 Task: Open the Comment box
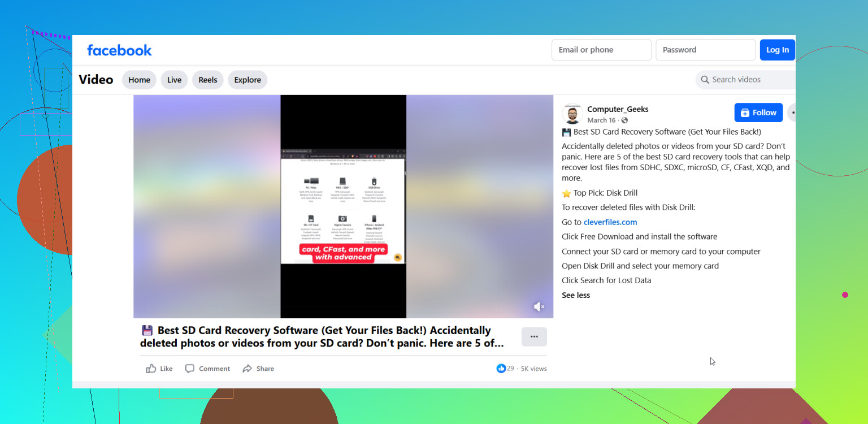coord(207,369)
